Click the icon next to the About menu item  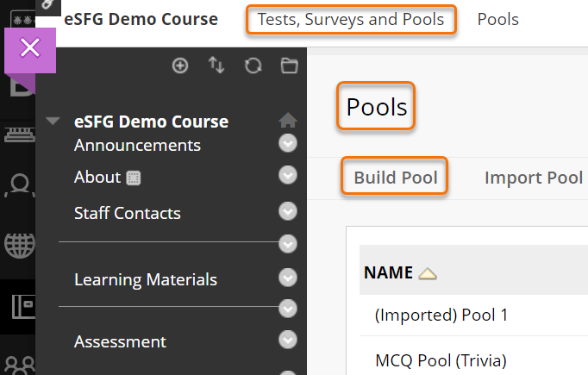[x=134, y=178]
